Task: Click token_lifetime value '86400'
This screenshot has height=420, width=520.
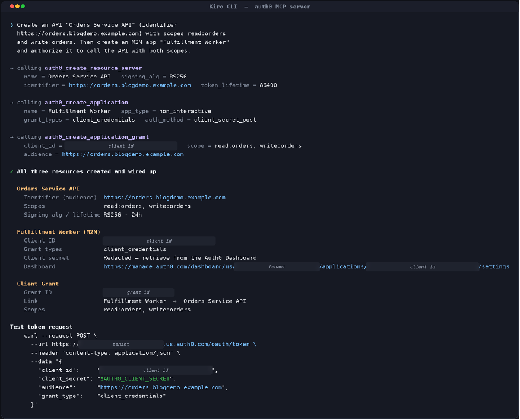Action: click(x=268, y=85)
